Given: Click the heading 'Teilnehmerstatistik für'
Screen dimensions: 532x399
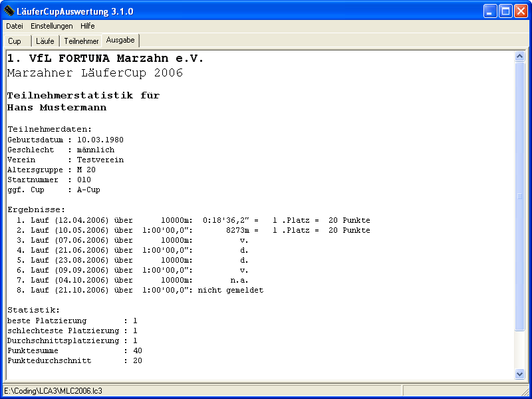Looking at the screenshot, I should tap(84, 95).
